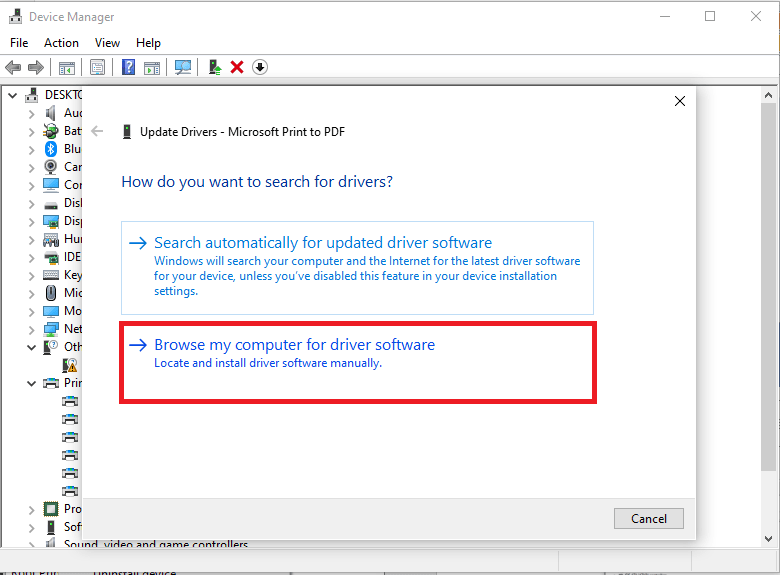The height and width of the screenshot is (575, 780).
Task: Collapse the Other devices category
Action: (32, 347)
